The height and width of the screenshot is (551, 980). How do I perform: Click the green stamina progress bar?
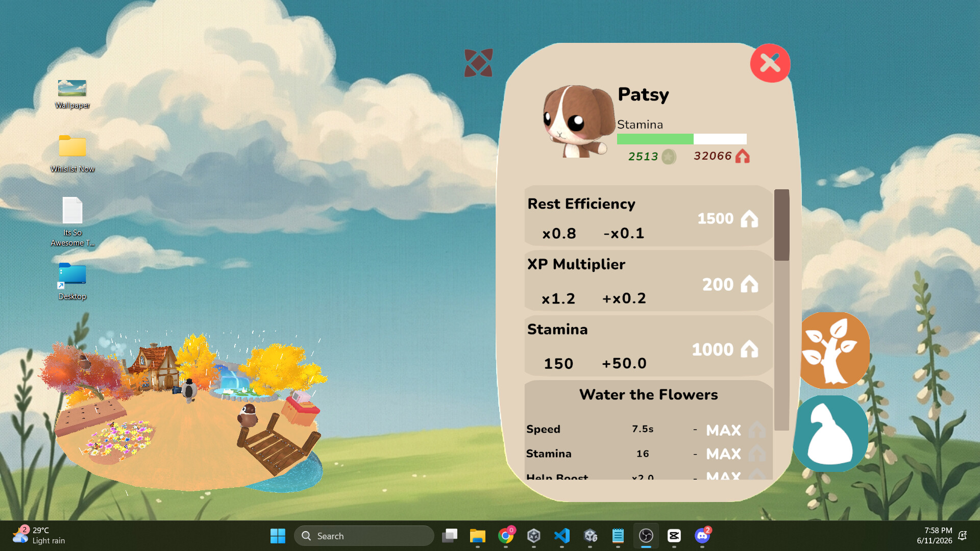(x=681, y=139)
